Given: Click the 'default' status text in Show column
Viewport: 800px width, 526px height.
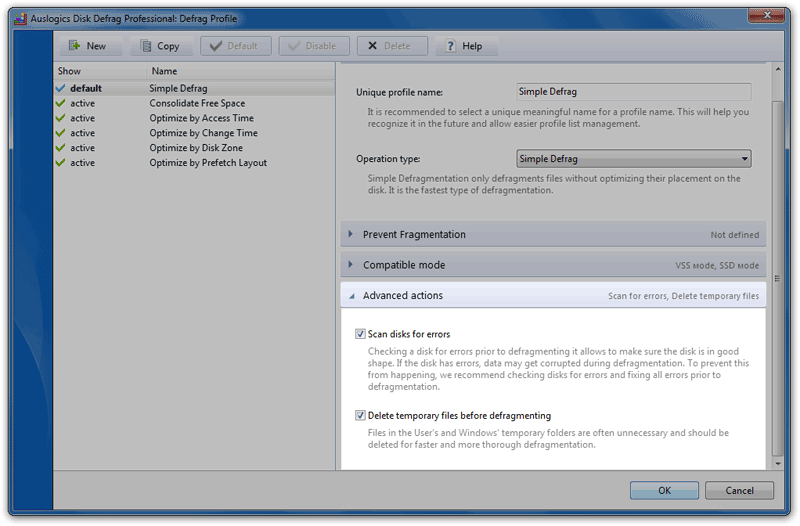Looking at the screenshot, I should click(86, 88).
